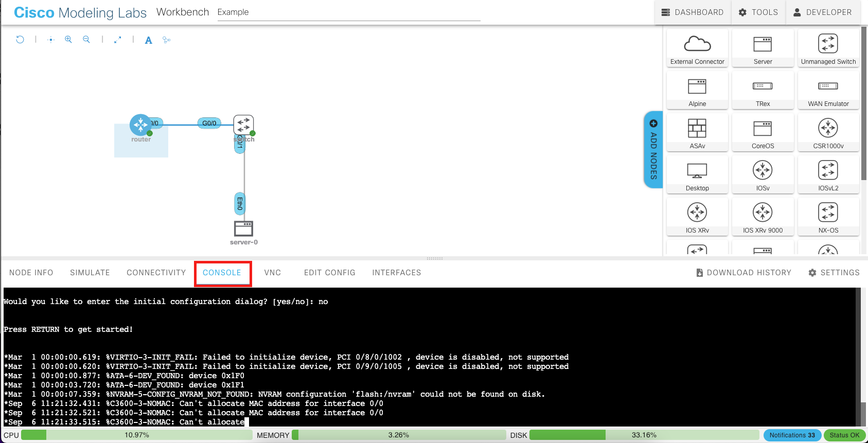
Task: Select the NX-OS node type
Action: pyautogui.click(x=828, y=218)
